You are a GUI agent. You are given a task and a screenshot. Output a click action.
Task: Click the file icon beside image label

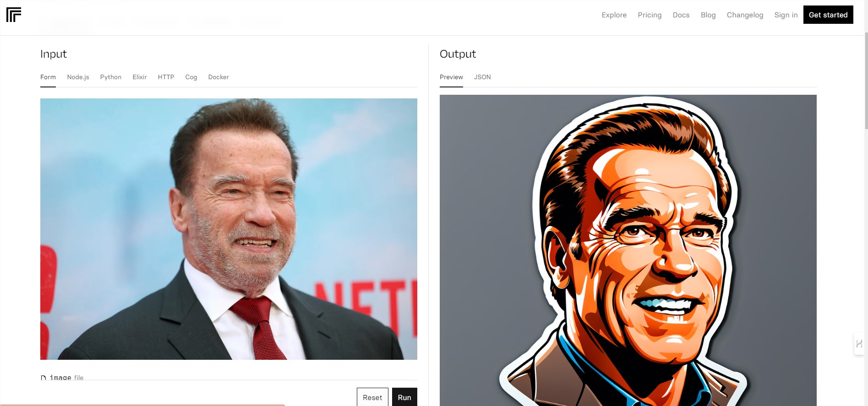[x=44, y=378]
